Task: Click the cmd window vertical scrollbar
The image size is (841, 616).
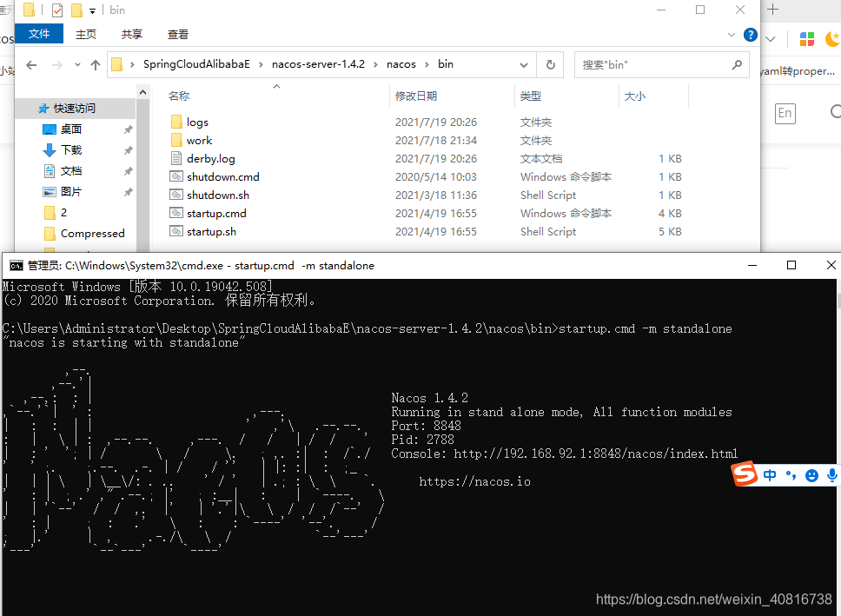Action: coord(838,447)
